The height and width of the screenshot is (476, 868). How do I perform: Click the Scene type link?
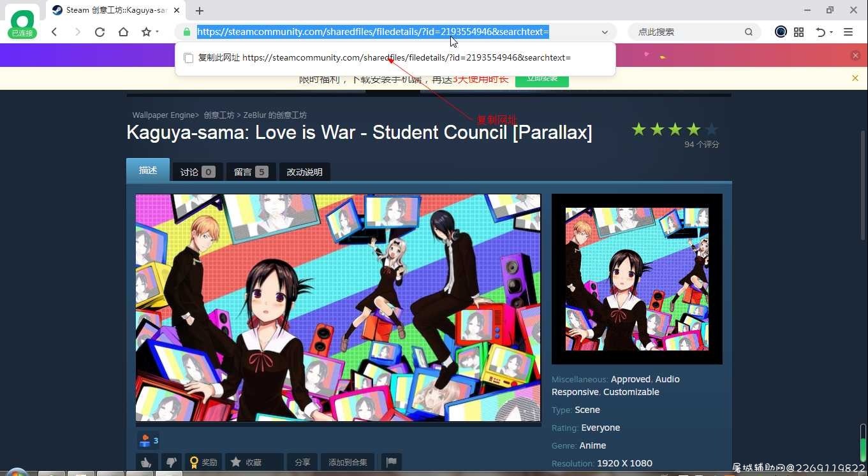click(587, 410)
